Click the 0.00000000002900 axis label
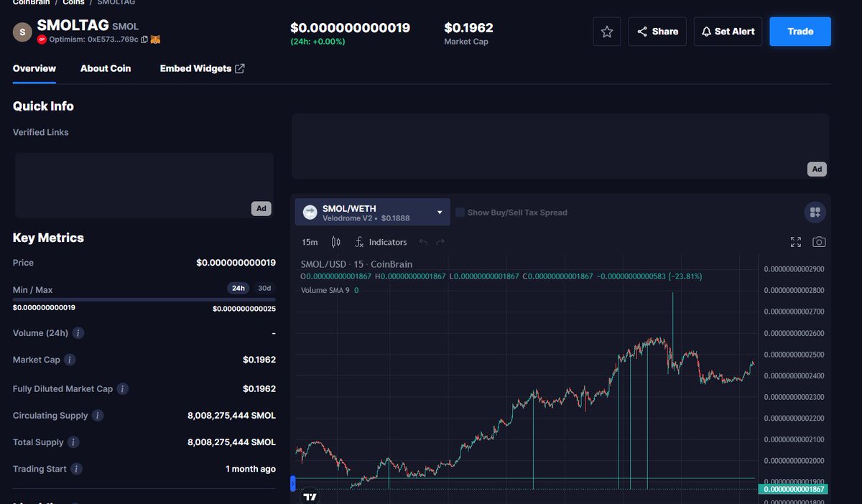The width and height of the screenshot is (862, 504). pos(794,269)
